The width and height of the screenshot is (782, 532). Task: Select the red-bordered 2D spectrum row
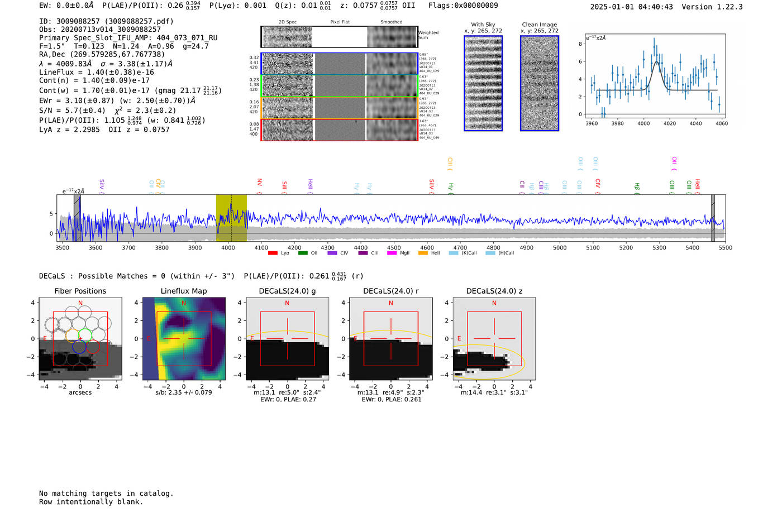(339, 130)
